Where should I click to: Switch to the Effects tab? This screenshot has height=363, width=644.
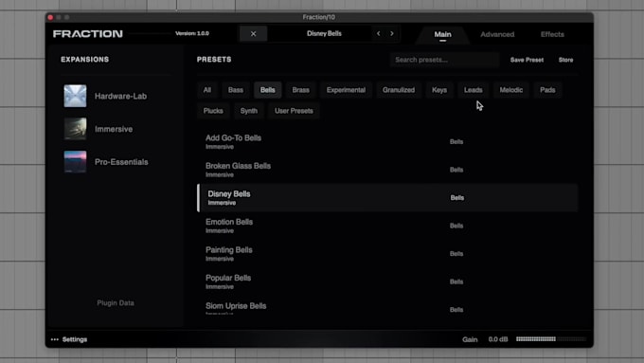(x=552, y=34)
